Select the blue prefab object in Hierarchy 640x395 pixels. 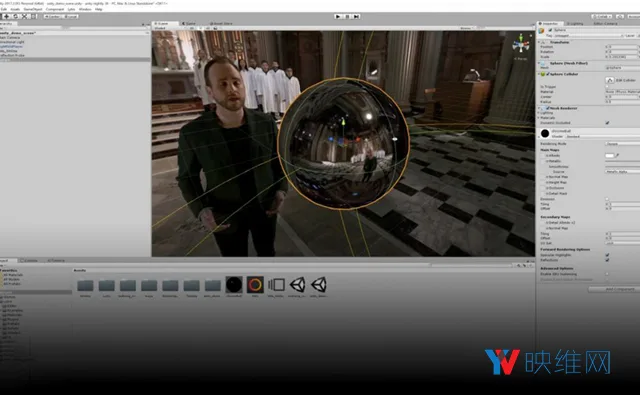click(11, 47)
